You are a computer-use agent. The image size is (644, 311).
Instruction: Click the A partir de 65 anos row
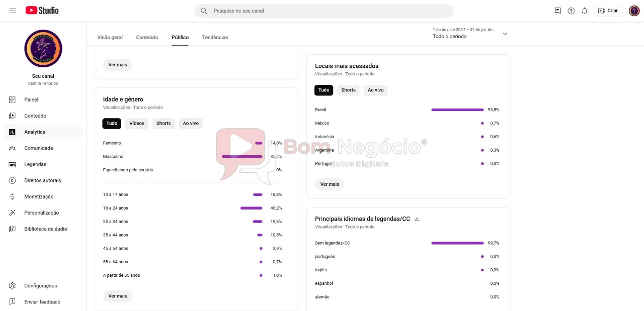point(192,275)
